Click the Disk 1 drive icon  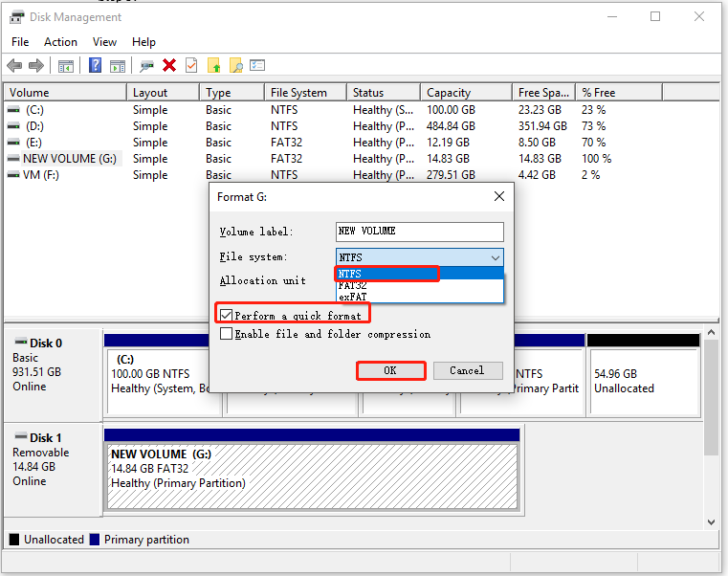(x=21, y=436)
